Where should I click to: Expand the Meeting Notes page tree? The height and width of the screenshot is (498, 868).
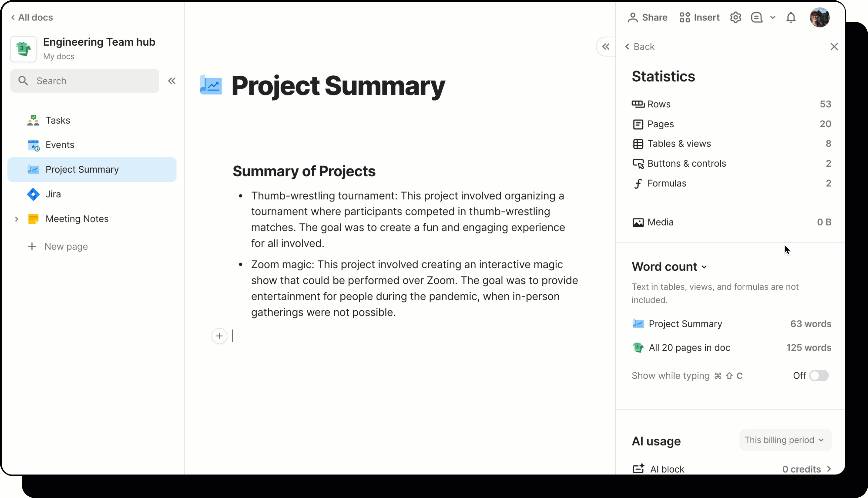pos(17,219)
